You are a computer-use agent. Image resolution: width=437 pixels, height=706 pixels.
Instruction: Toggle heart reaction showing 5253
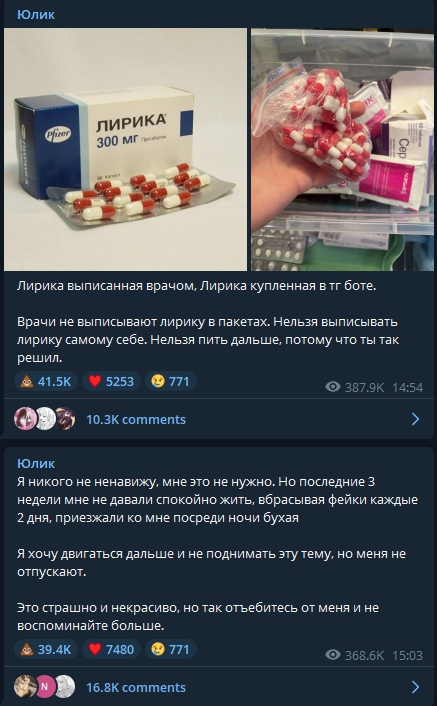pos(111,381)
